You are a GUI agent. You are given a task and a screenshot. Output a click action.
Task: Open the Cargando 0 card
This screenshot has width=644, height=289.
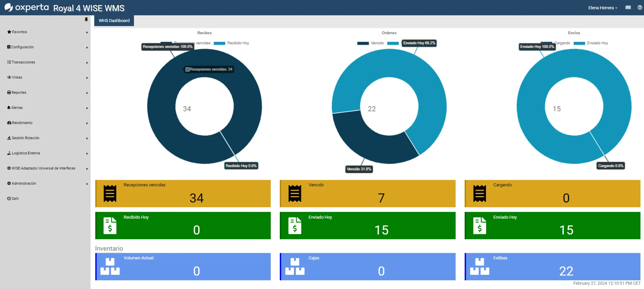click(x=553, y=194)
